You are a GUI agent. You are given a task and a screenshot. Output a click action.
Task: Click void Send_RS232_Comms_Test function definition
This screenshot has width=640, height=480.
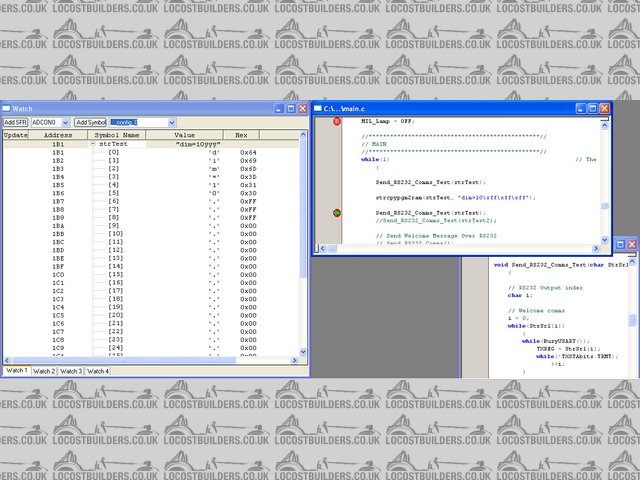point(561,265)
